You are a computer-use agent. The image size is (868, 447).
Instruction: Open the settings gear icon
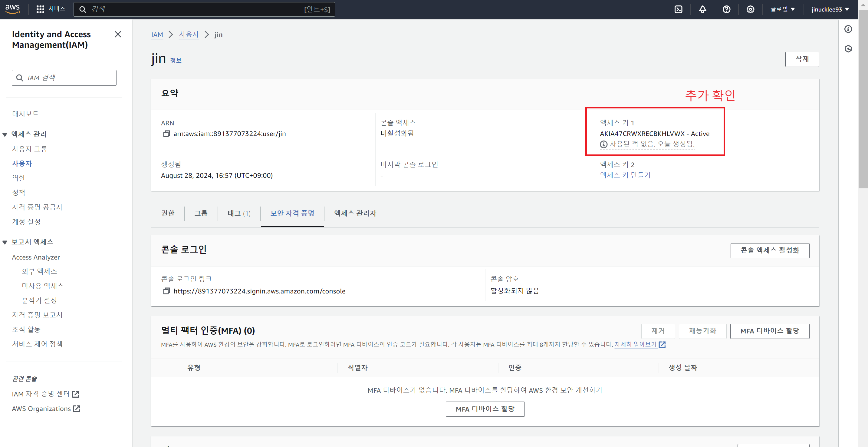pyautogui.click(x=750, y=9)
